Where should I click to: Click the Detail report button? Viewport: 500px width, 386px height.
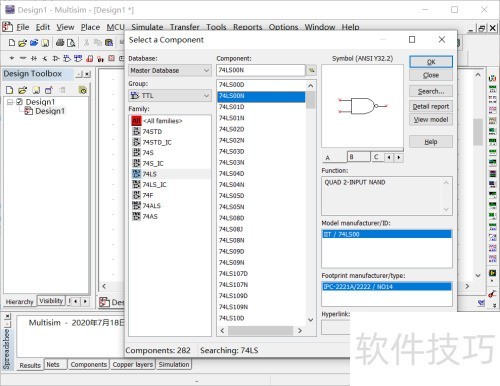click(x=431, y=107)
